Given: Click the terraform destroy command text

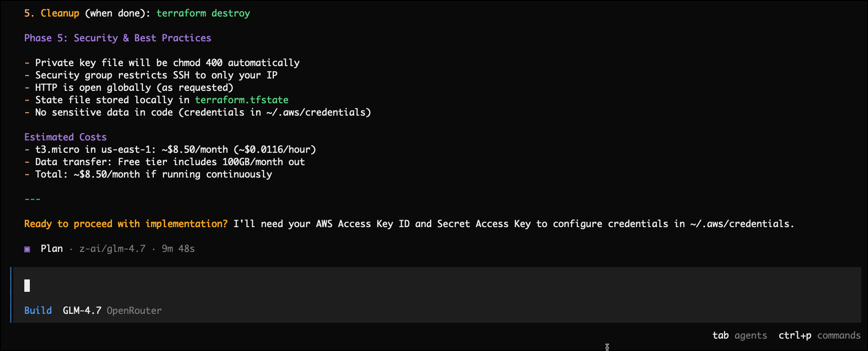Looking at the screenshot, I should point(203,13).
